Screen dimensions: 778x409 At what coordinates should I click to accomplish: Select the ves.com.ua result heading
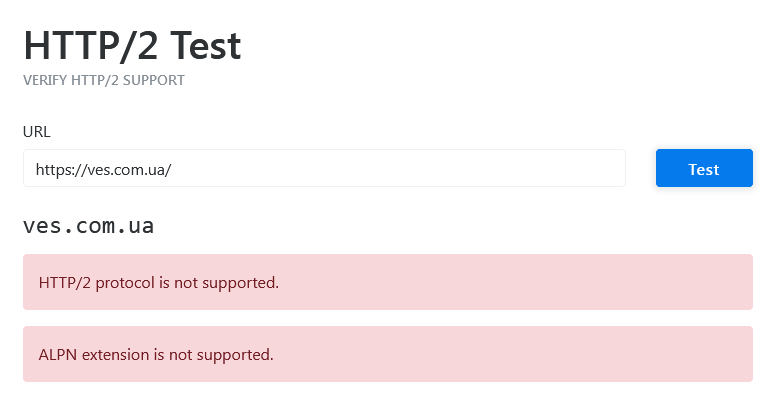[89, 226]
